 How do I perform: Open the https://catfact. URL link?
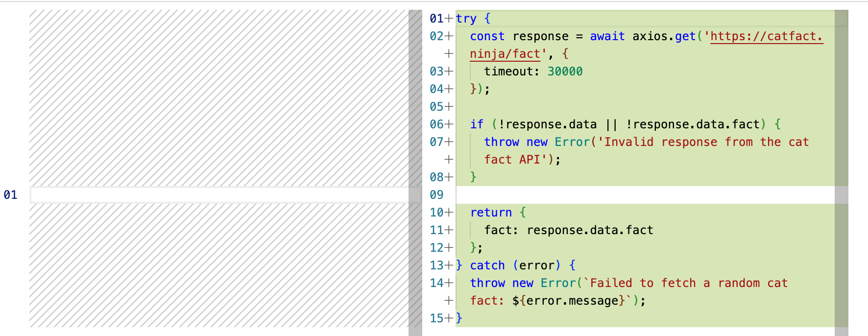tap(767, 36)
